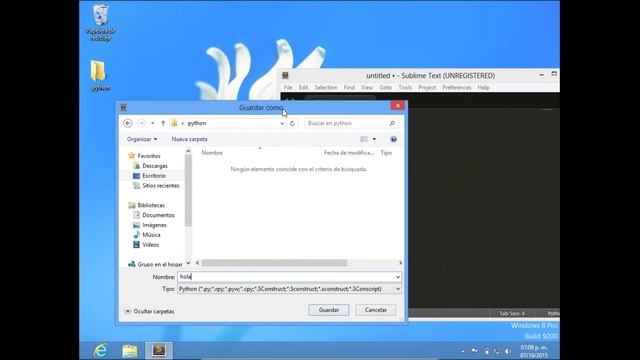Viewport: 640px width, 360px height.
Task: Sort by Fecha de modifica... column
Action: point(349,153)
